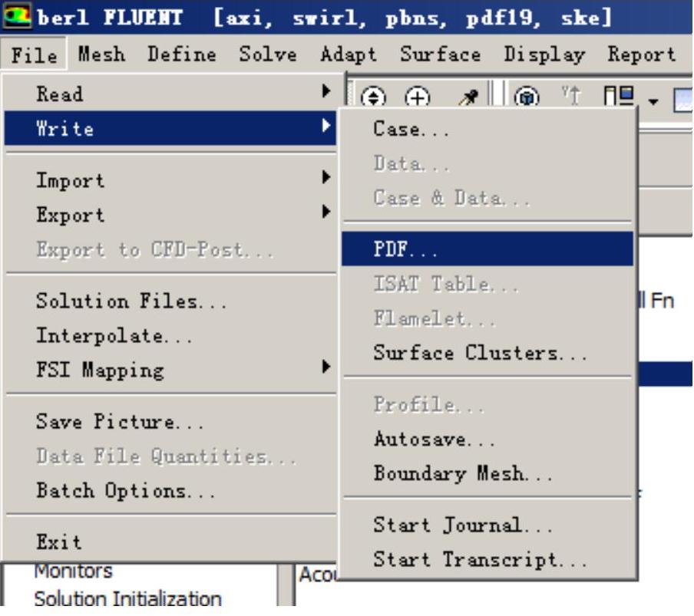Choose Surface Clusters... in Write submenu
This screenshot has width=694, height=616.
487,352
